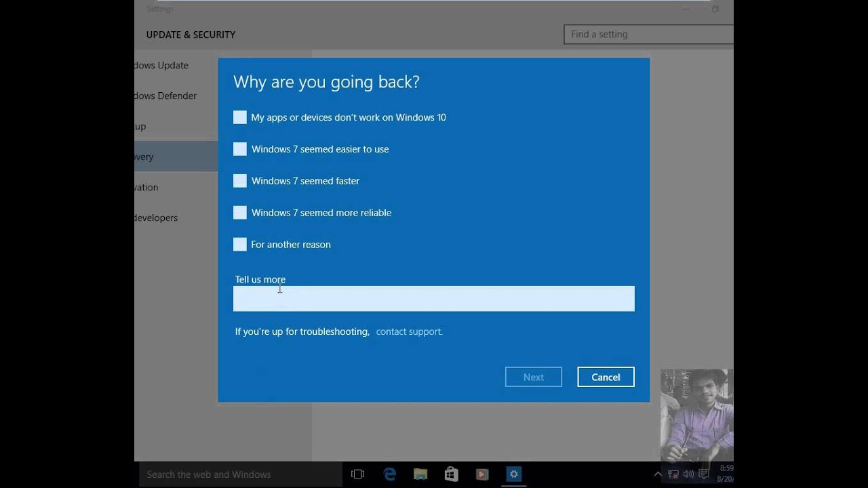Click the webcam overlay thumbnail of a man
The width and height of the screenshot is (868, 488).
coord(697,415)
